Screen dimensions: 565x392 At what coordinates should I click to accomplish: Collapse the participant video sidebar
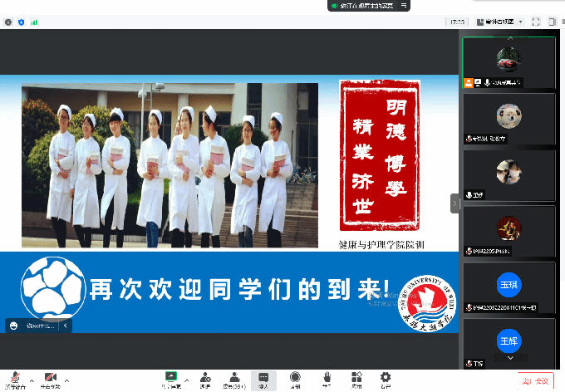point(454,203)
